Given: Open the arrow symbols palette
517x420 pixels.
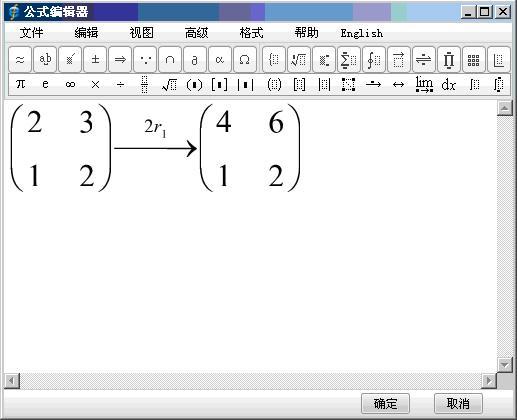Looking at the screenshot, I should 120,60.
